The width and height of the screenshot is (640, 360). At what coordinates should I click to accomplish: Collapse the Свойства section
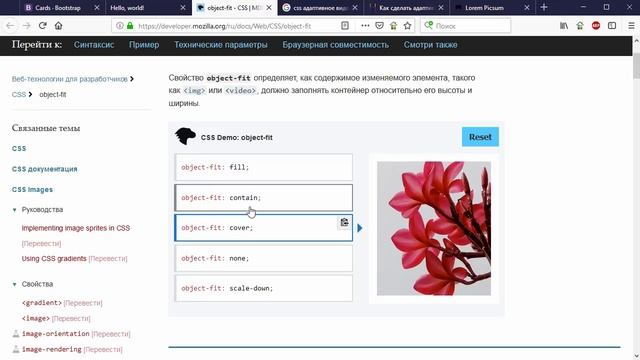click(15, 284)
